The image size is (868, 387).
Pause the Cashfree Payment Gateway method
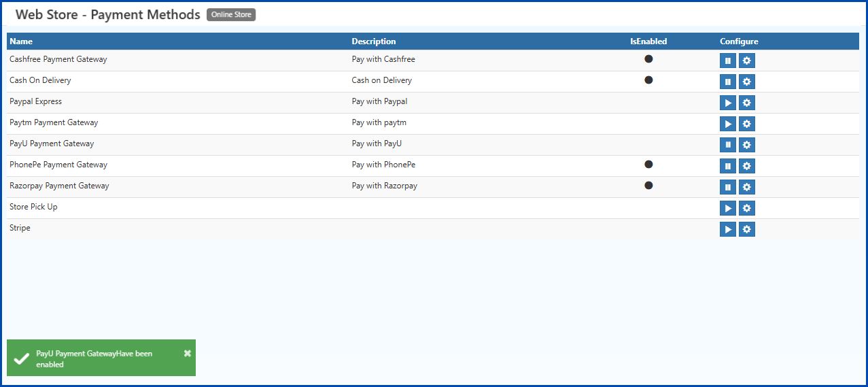pos(727,61)
